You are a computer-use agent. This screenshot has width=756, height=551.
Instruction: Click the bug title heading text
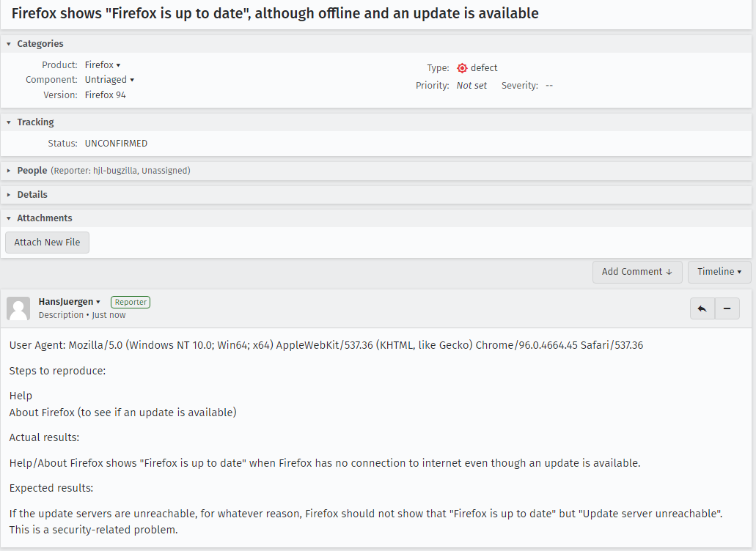275,14
